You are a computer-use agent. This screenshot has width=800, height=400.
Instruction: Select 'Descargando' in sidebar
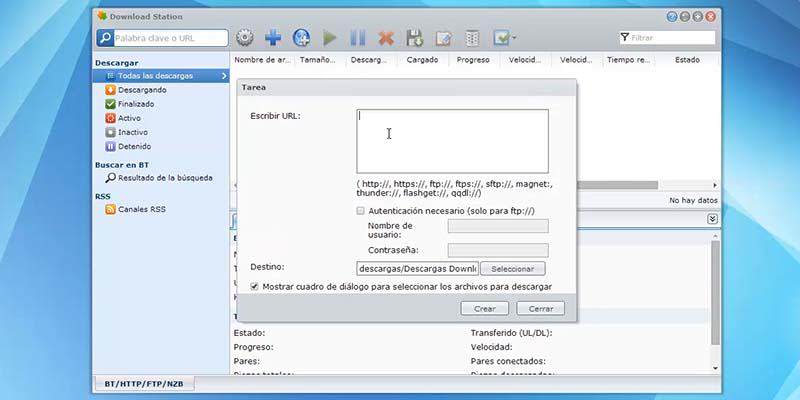[x=142, y=90]
